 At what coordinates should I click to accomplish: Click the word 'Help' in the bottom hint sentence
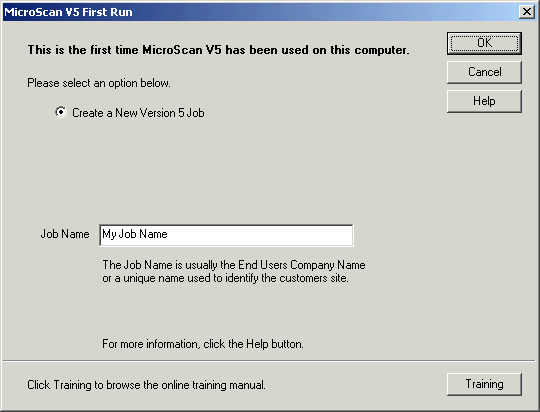click(257, 344)
